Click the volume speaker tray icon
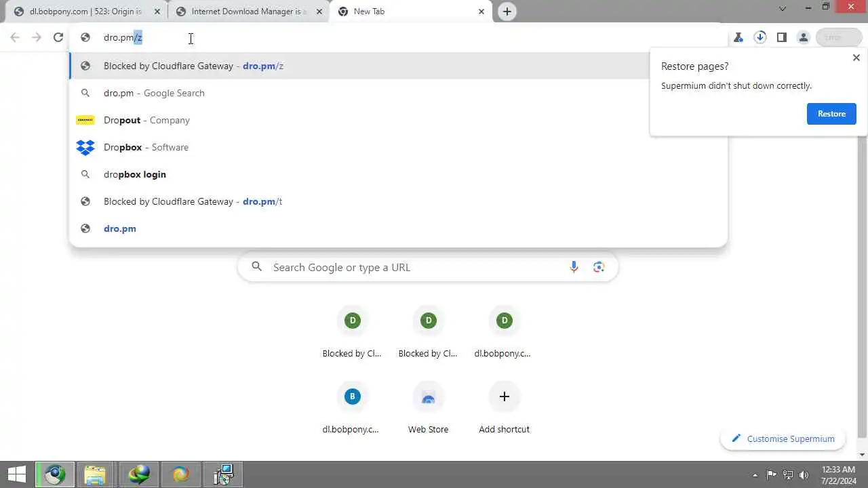 coord(804,475)
